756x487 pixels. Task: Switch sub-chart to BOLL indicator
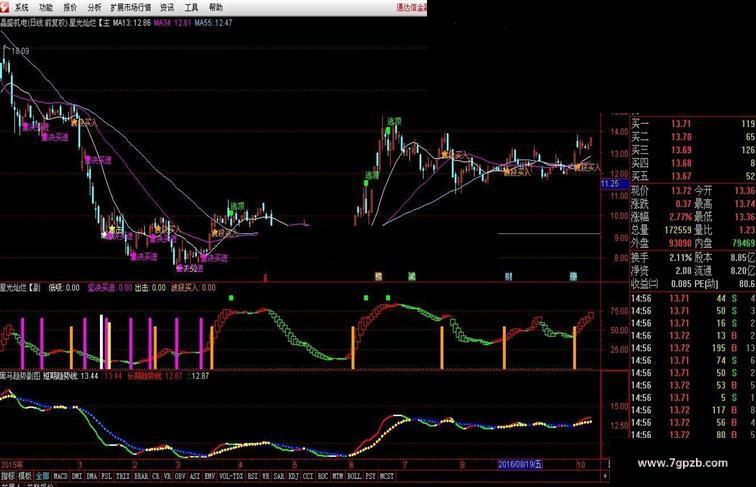click(x=354, y=476)
